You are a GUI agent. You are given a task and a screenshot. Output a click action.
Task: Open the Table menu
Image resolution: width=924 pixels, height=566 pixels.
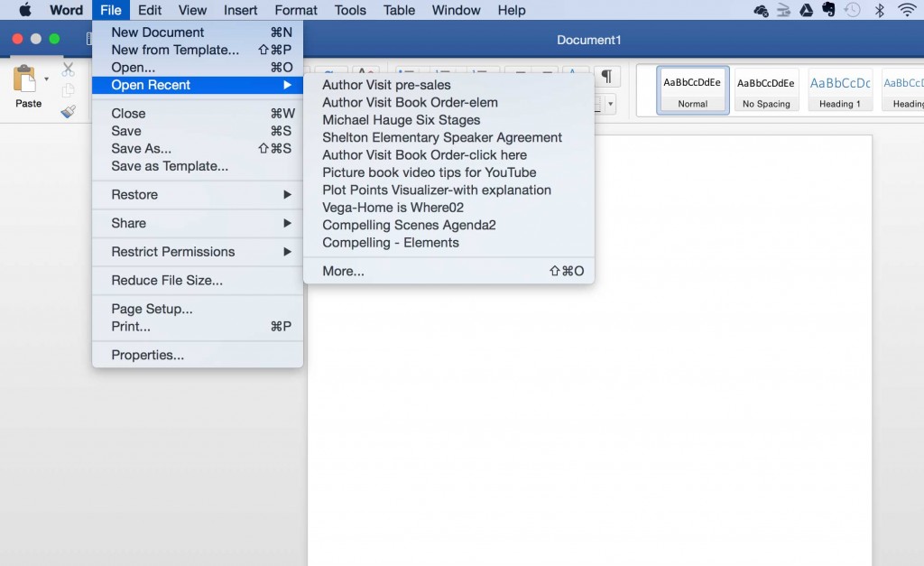[x=399, y=10]
